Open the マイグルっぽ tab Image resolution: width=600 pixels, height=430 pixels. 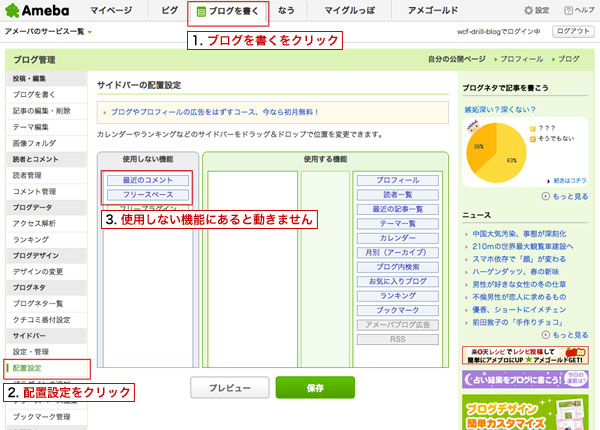pos(350,10)
